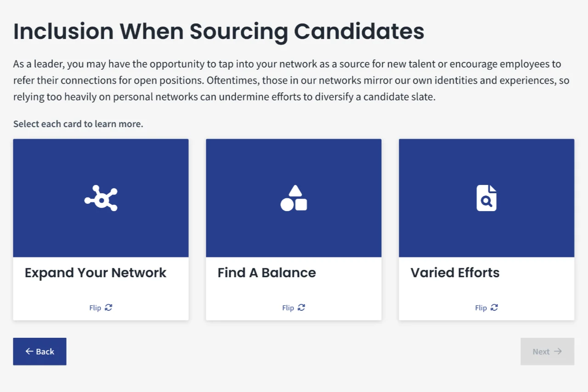Click the Inclusion When Sourcing Candidates heading
The image size is (588, 392).
click(219, 32)
